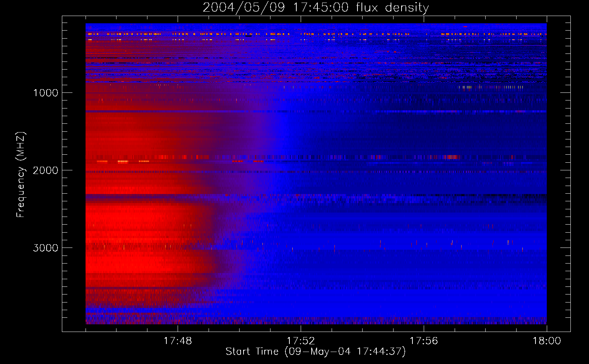Click the 17:52 time tick label
This screenshot has height=364, width=589.
coord(301,341)
